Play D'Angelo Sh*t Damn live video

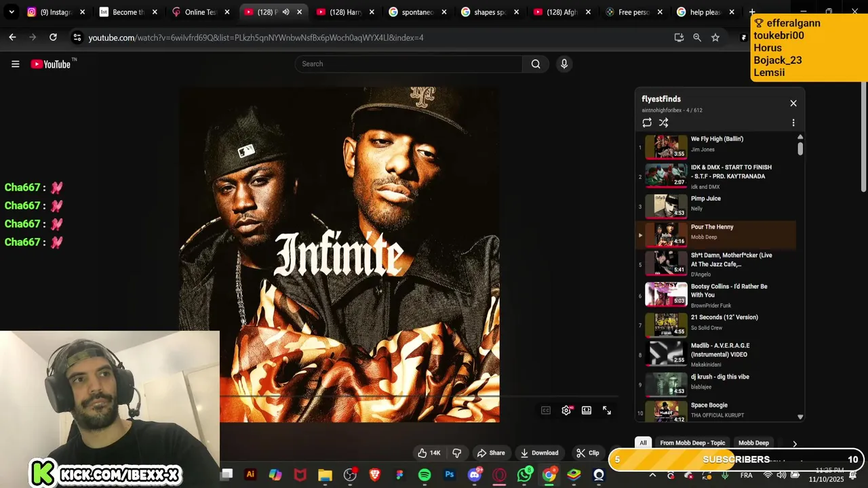[715, 264]
